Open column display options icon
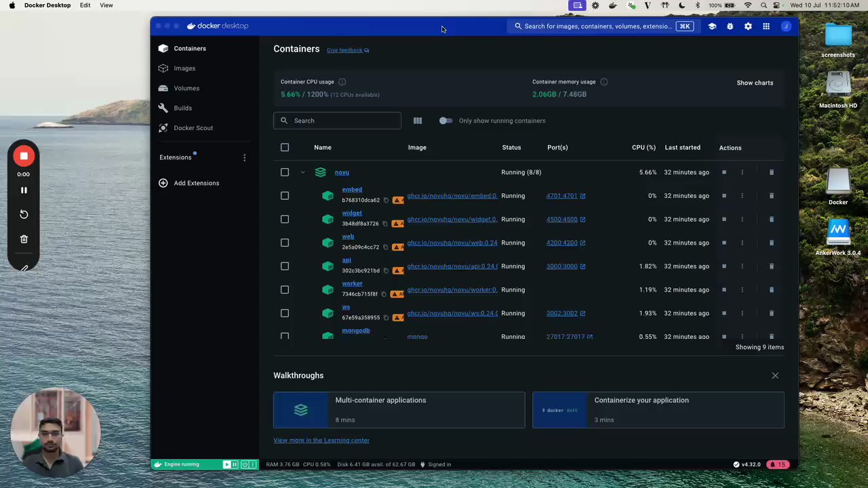Screen dimensions: 868x488 tap(418, 121)
